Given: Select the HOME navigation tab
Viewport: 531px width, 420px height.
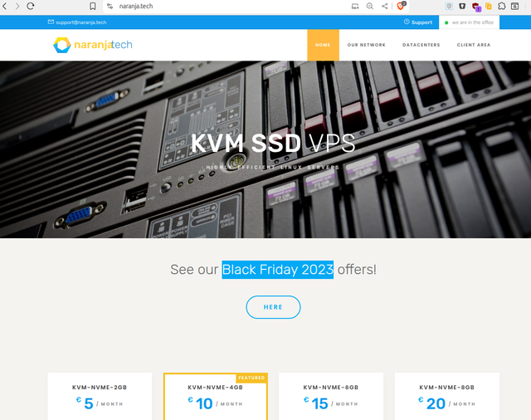Looking at the screenshot, I should pyautogui.click(x=323, y=45).
